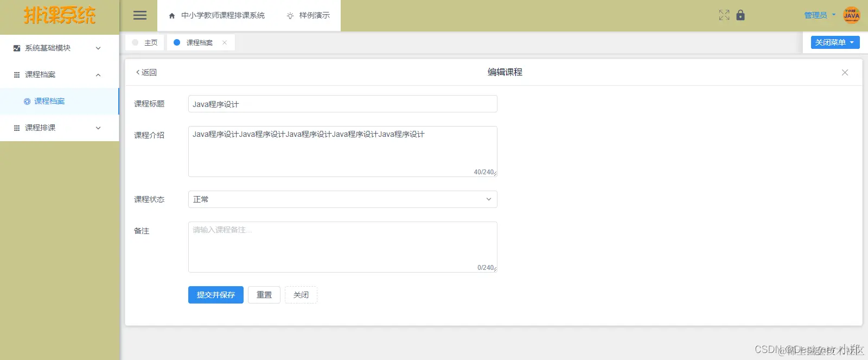The image size is (868, 360).
Task: Click the 课程介绍 textarea resize handle
Action: [x=495, y=174]
